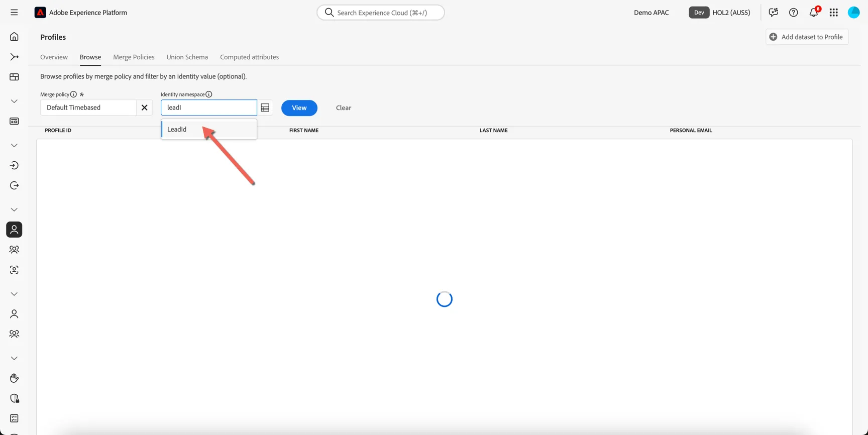
Task: Open the Sources icon in the sidebar
Action: point(14,165)
